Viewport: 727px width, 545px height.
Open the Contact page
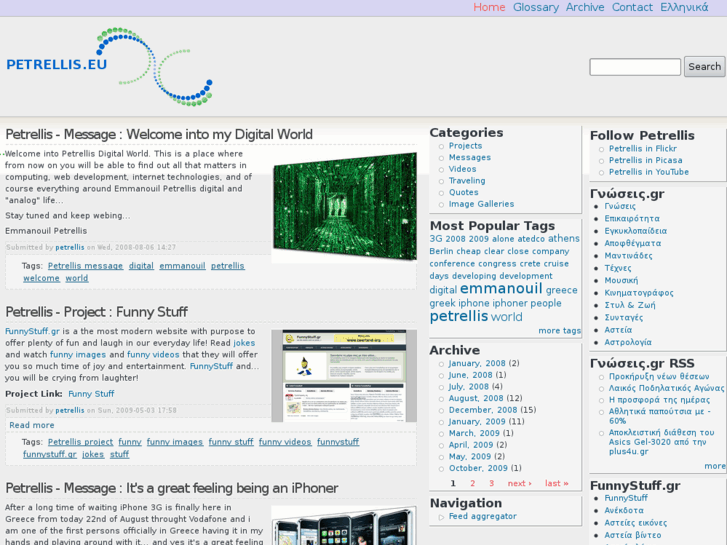[632, 7]
